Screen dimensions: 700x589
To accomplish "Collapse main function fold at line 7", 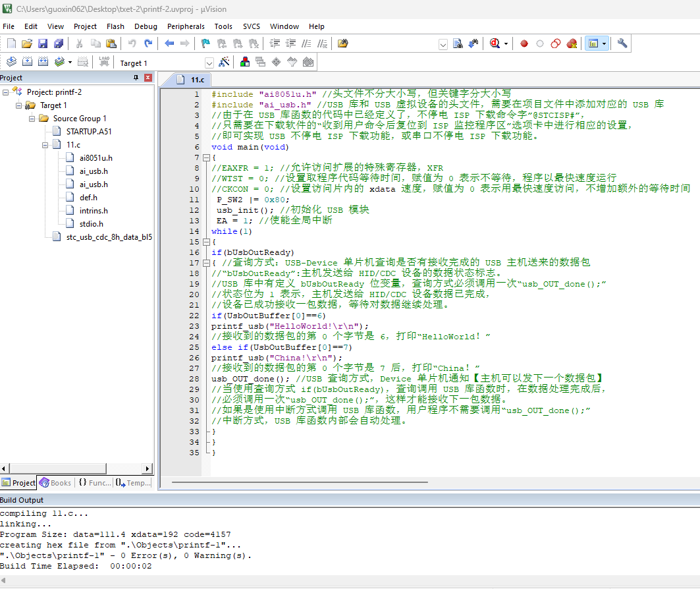I will tap(206, 157).
